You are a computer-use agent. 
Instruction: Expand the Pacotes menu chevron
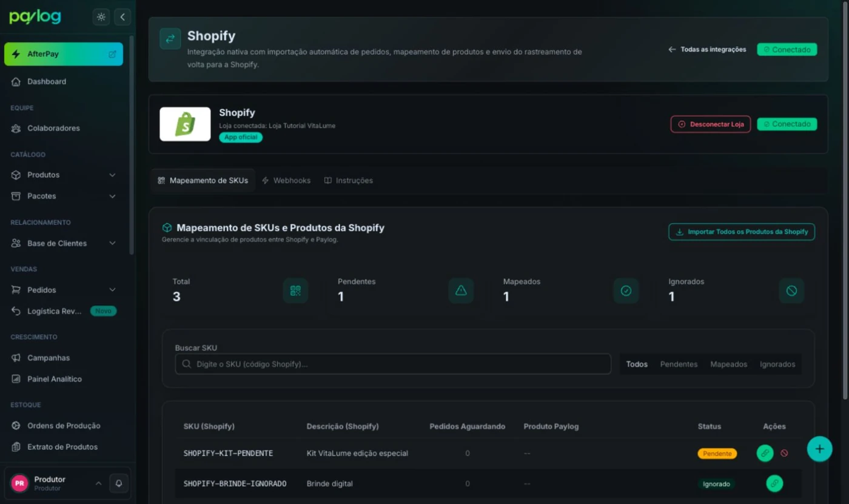click(112, 196)
